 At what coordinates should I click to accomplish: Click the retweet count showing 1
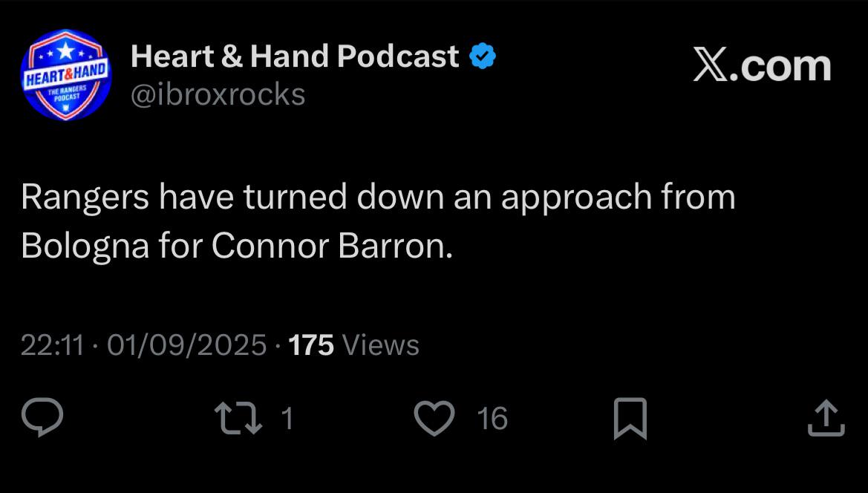[x=287, y=418]
